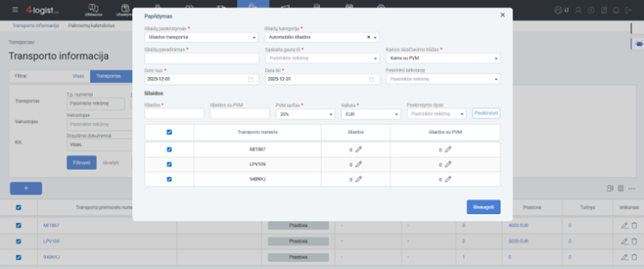
Task: Open calendar picker for Data iki field
Action: [371, 79]
